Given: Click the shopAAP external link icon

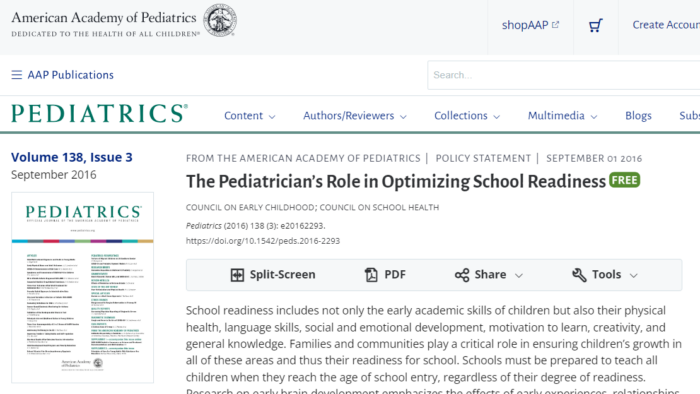Looking at the screenshot, I should 555,25.
